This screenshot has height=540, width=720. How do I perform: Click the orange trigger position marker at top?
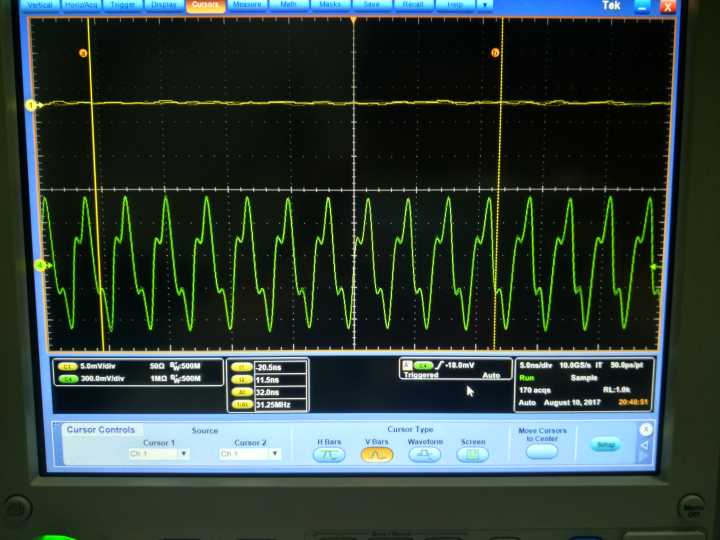coord(353,20)
